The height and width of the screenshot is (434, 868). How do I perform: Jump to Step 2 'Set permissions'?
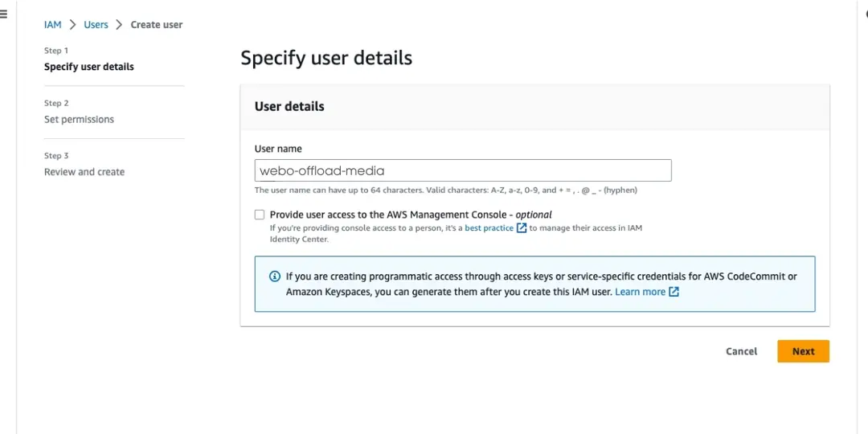click(x=79, y=120)
